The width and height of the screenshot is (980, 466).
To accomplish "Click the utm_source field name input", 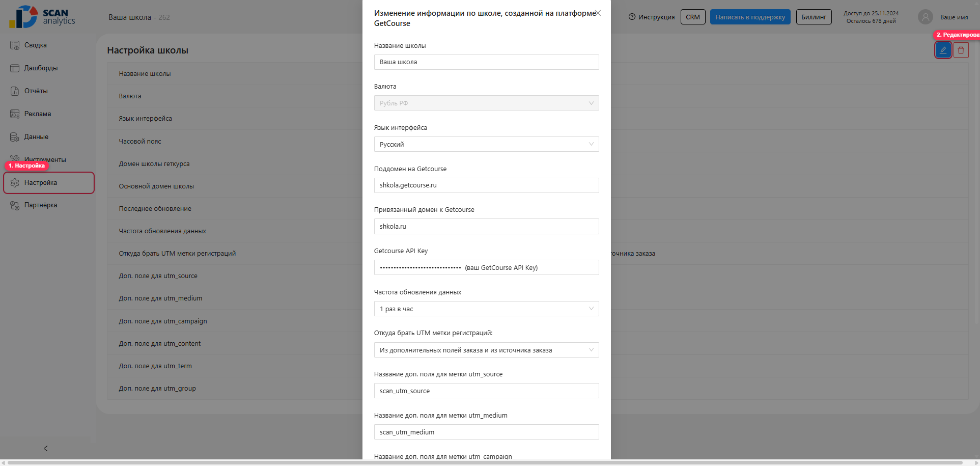I will [x=486, y=391].
